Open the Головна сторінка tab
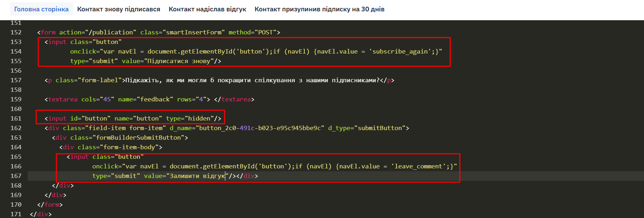This screenshot has width=644, height=218. (41, 9)
